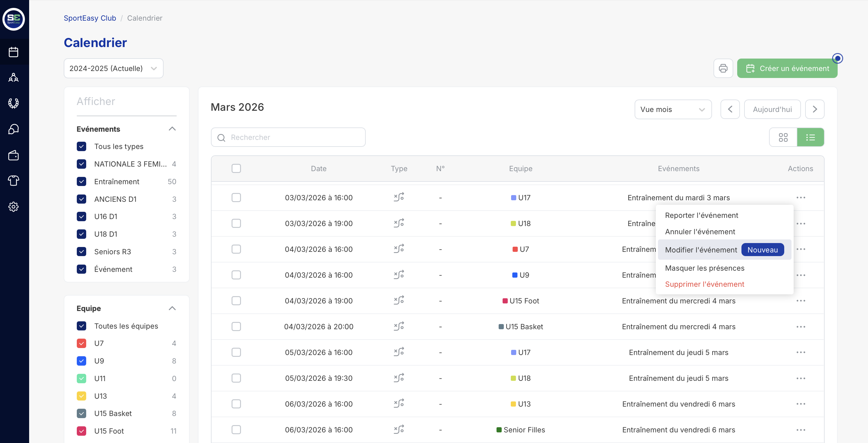The height and width of the screenshot is (443, 868).
Task: Click the print calendar icon button
Action: 723,68
